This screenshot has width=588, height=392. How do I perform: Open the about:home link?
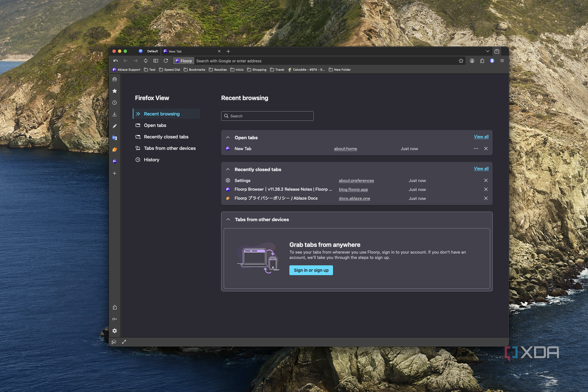[x=346, y=149]
